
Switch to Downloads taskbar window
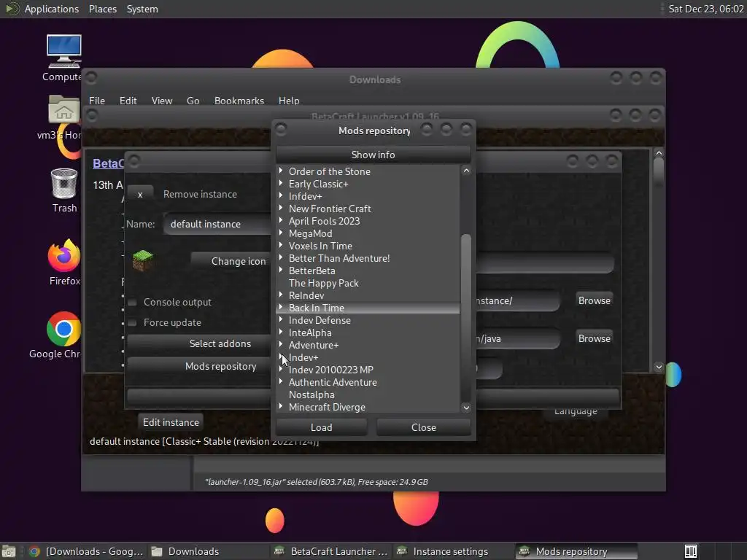tap(209, 551)
